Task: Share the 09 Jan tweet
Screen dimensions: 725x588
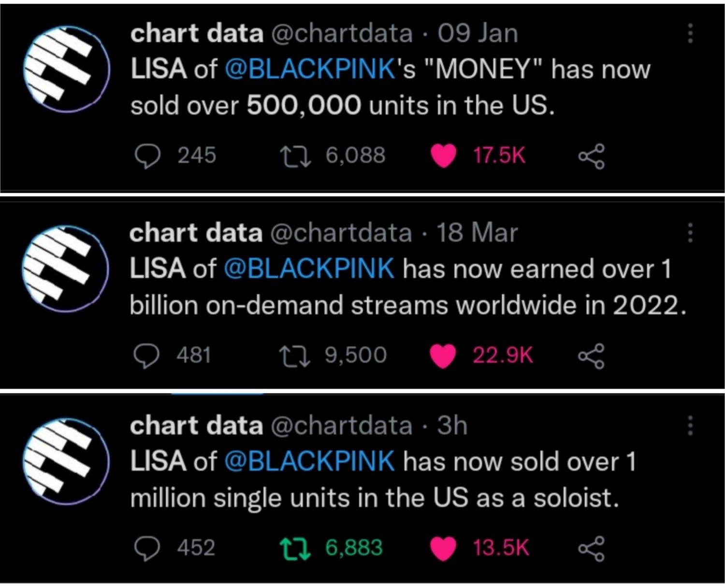Action: (592, 157)
